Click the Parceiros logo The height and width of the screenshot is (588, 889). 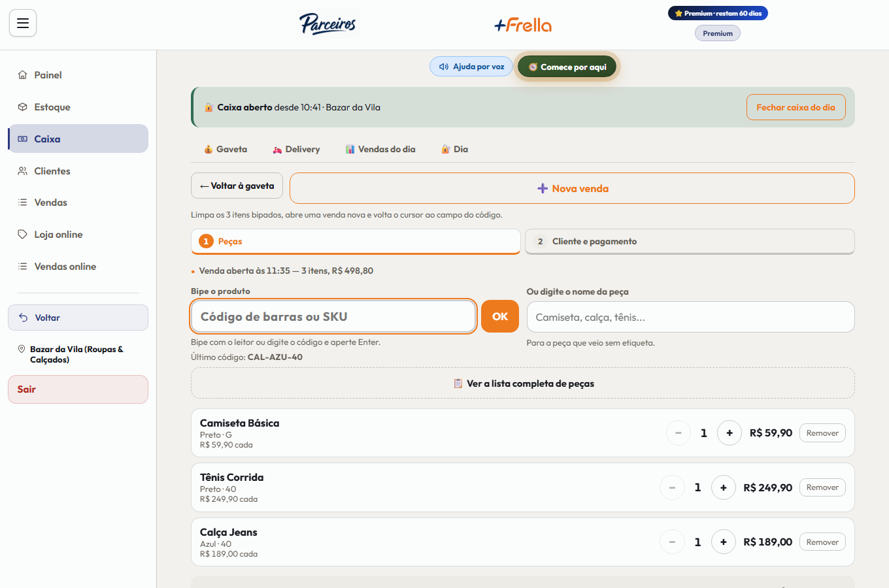[328, 24]
